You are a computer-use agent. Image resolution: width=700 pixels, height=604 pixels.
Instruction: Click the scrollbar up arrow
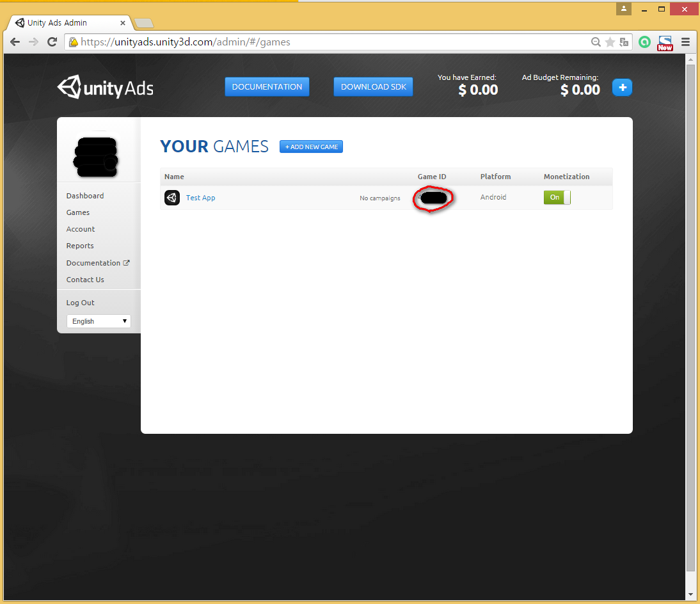690,60
